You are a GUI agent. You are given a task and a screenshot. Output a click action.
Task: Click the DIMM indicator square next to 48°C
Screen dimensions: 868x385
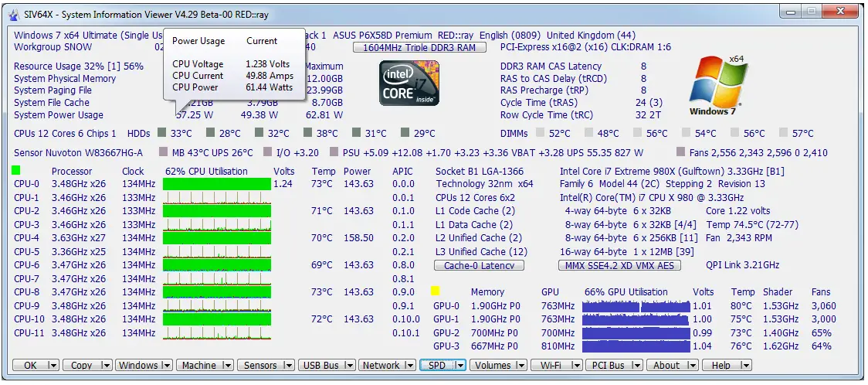(x=588, y=132)
